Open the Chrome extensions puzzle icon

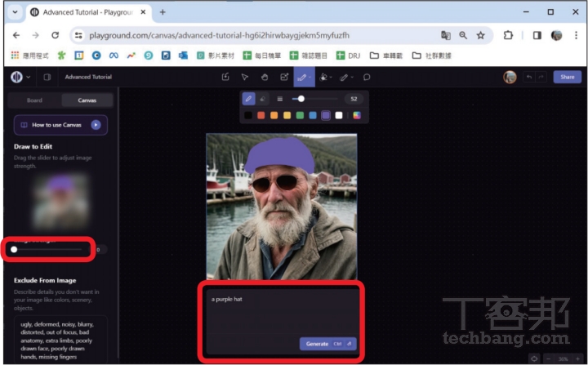click(508, 35)
